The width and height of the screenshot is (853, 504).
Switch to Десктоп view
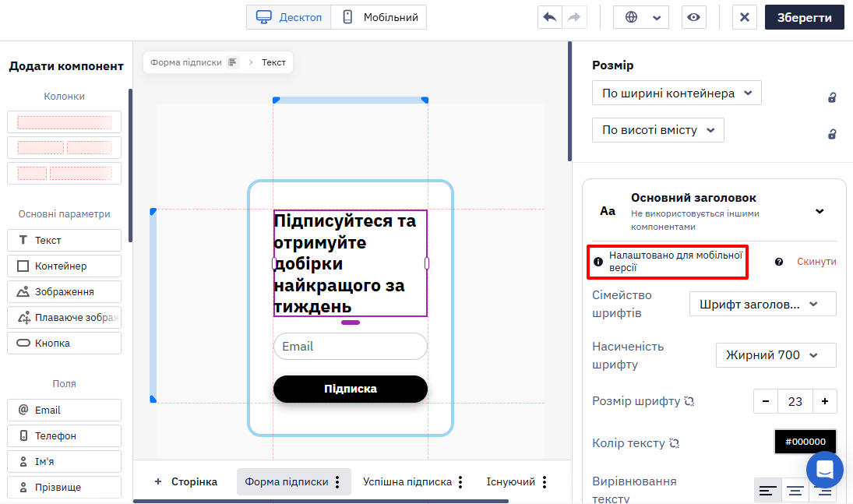click(289, 17)
